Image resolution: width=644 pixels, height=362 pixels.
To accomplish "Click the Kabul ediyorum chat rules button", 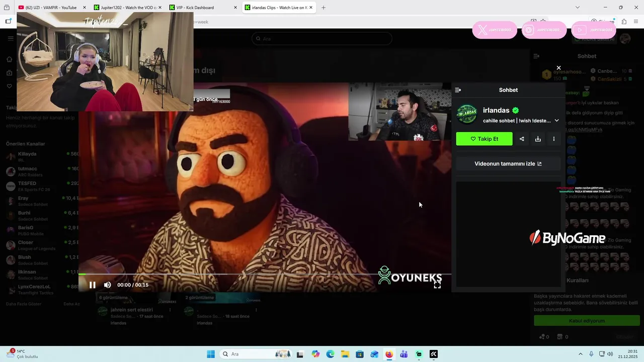I will 587,321.
